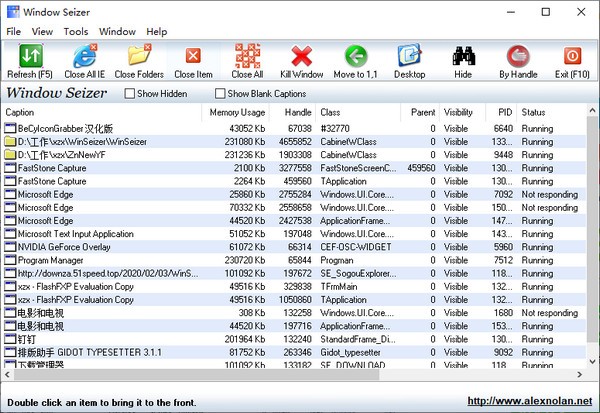The image size is (600, 413).
Task: Click the window icon of NVIDIA GeForce Overlay row
Action: pos(10,247)
